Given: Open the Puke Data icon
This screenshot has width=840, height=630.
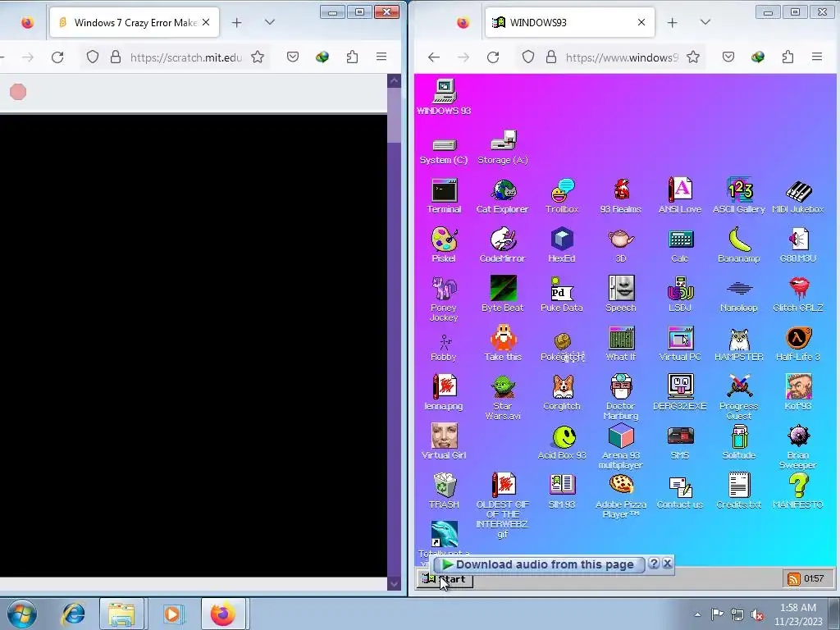Looking at the screenshot, I should (x=562, y=294).
